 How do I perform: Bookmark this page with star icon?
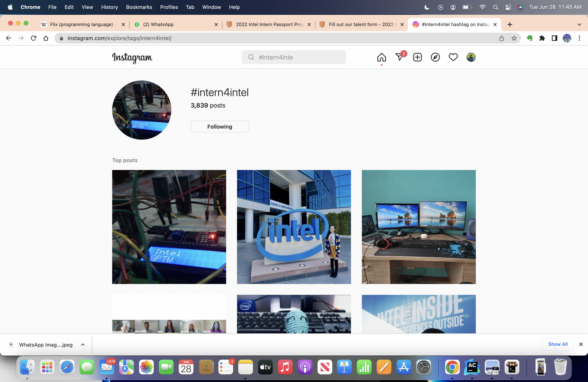[514, 38]
